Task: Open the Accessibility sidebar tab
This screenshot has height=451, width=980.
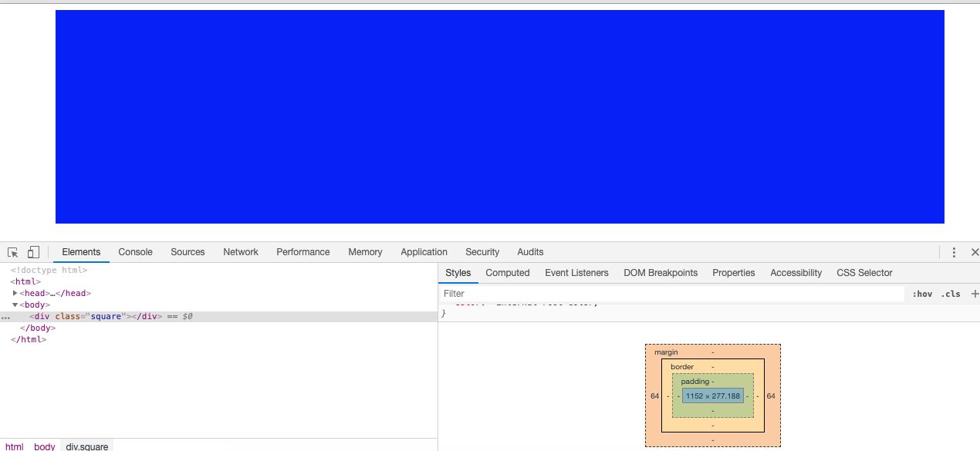Action: 796,273
